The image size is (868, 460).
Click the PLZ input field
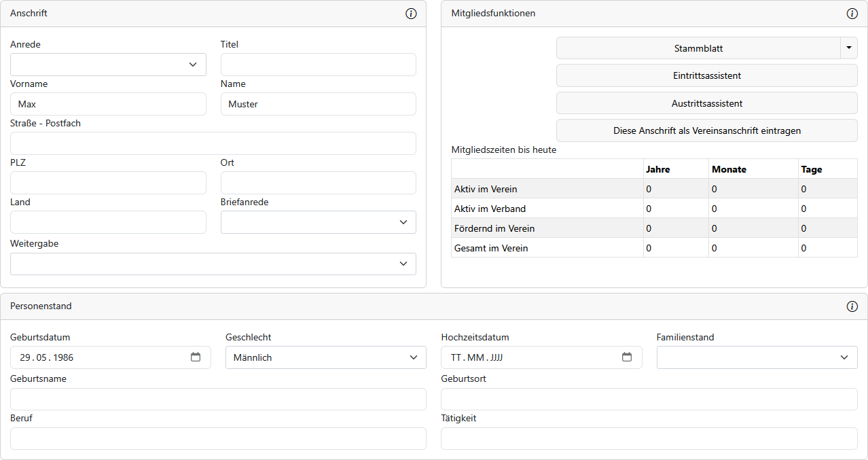click(108, 183)
